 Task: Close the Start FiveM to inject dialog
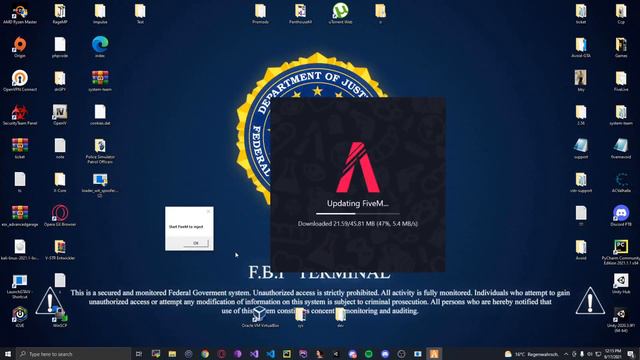[208, 211]
